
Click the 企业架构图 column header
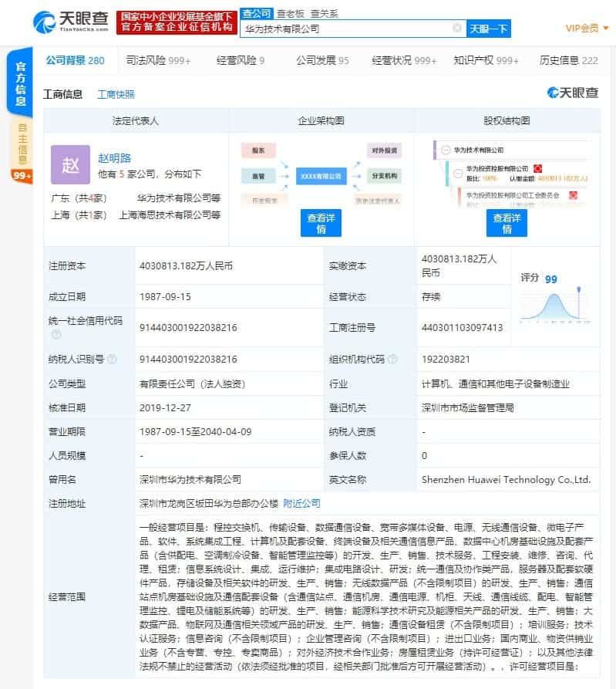[321, 120]
